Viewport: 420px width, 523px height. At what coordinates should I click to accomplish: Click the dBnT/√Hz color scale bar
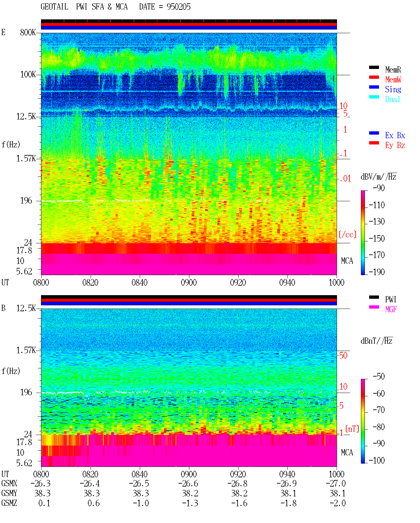363,421
